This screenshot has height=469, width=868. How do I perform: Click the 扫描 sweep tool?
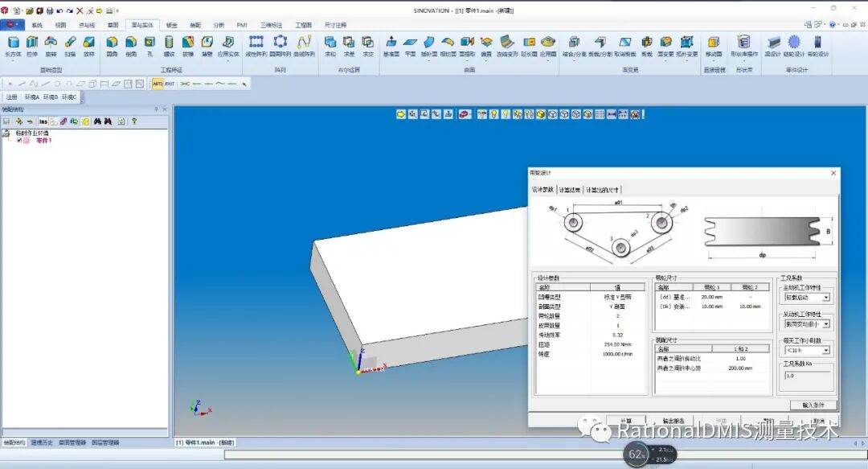point(70,46)
